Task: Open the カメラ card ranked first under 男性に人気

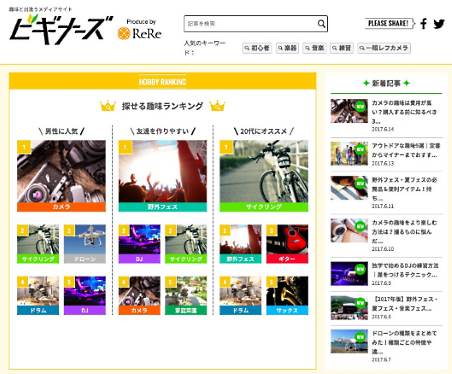Action: pos(61,176)
